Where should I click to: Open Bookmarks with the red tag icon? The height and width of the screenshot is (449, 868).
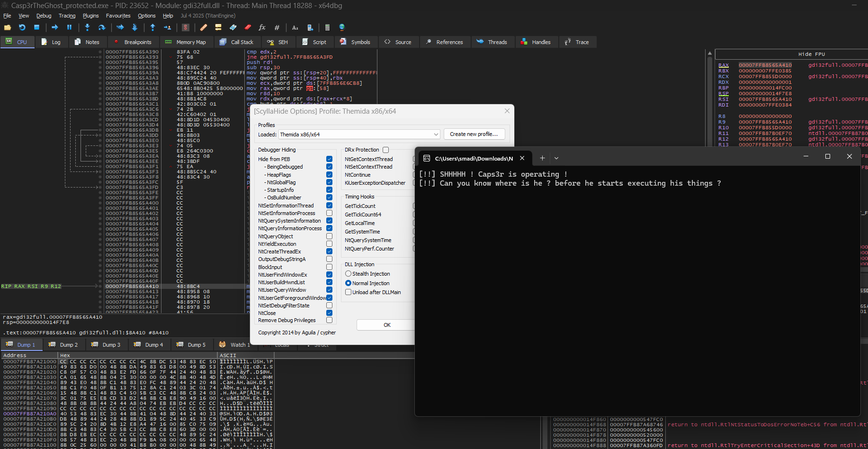pyautogui.click(x=248, y=27)
